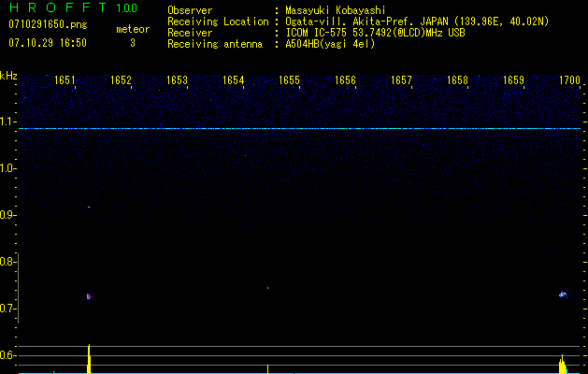Click the tall yellow power spike after 1651
588x374 pixels.
click(x=89, y=358)
